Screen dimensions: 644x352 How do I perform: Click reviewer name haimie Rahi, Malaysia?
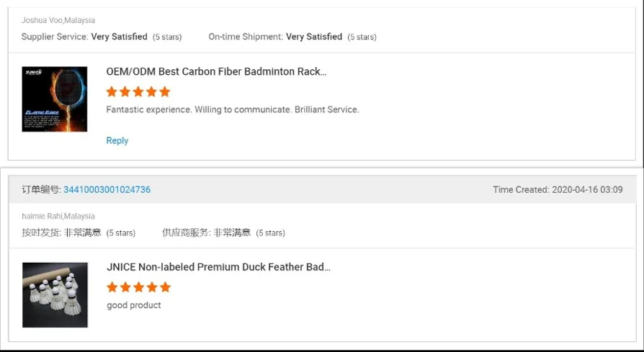click(58, 216)
